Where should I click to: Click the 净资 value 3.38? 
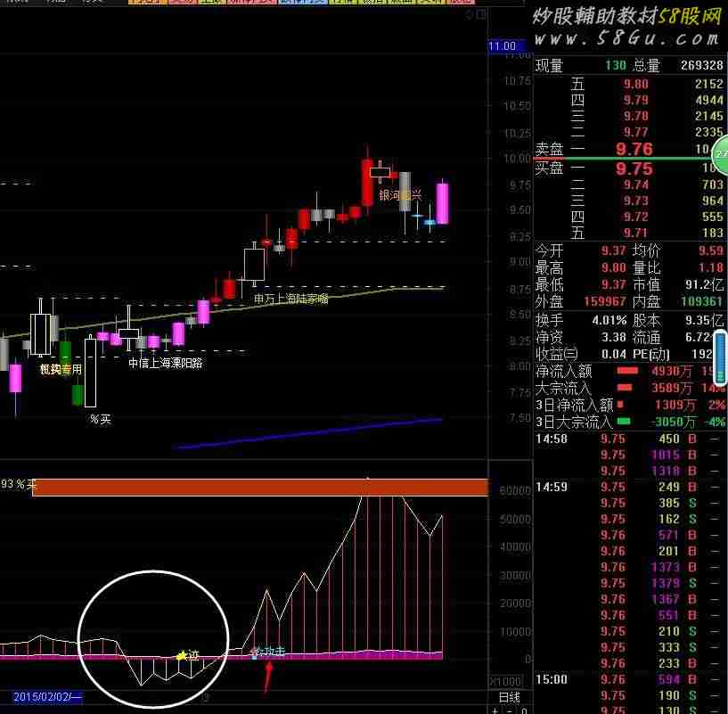(x=613, y=337)
